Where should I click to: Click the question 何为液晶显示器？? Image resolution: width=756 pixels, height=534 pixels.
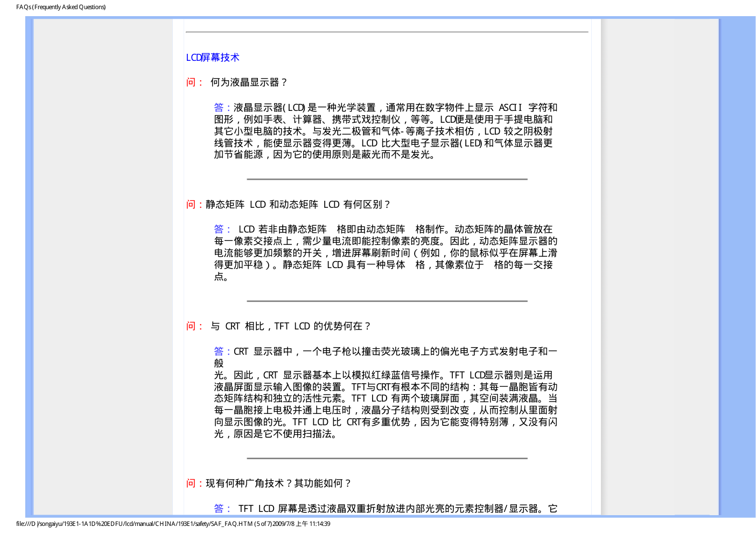(x=249, y=82)
